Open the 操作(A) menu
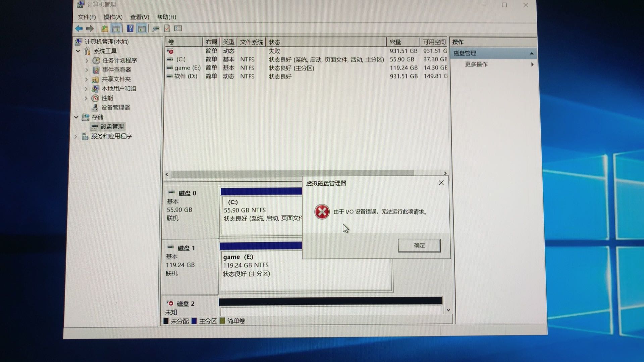The height and width of the screenshot is (362, 644). coord(113,17)
